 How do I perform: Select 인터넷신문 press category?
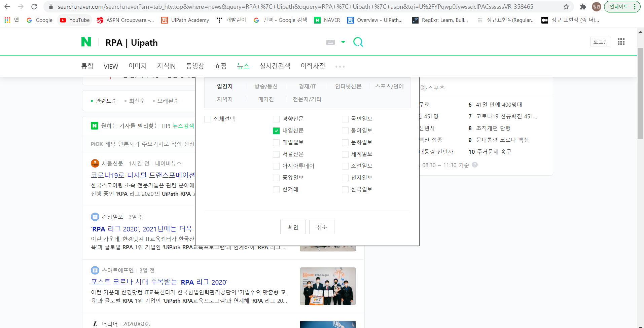pos(348,86)
